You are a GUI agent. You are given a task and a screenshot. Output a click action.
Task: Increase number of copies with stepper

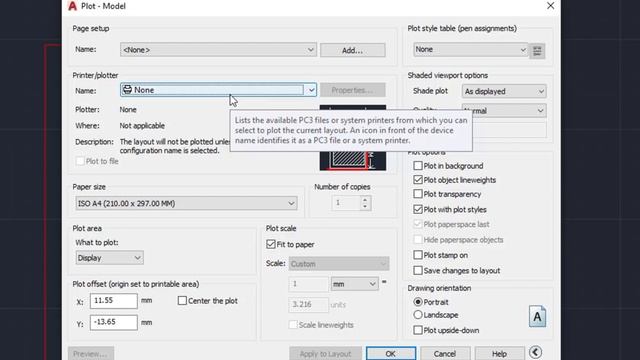click(365, 200)
